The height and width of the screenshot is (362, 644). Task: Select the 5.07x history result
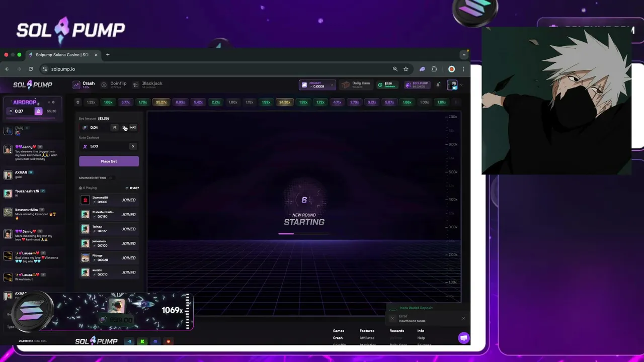389,102
